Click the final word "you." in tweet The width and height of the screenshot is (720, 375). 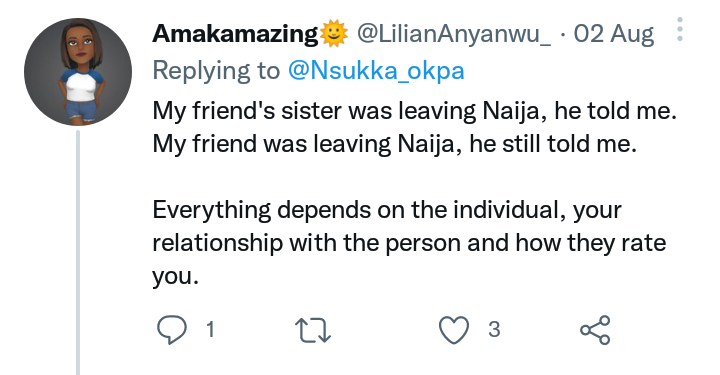tap(175, 277)
